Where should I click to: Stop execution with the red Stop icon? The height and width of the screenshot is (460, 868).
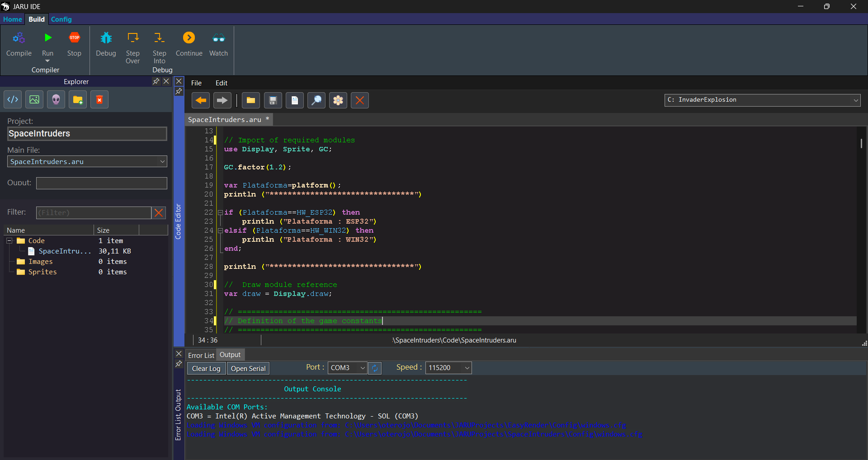coord(74,38)
